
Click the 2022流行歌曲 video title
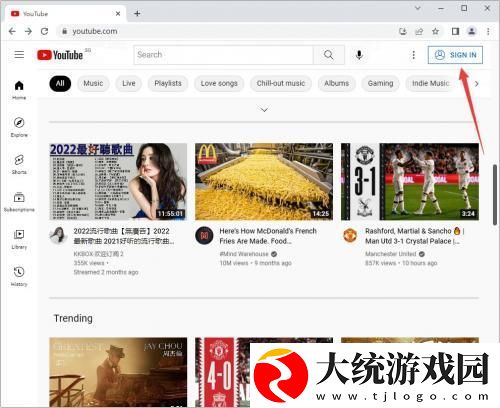[123, 236]
